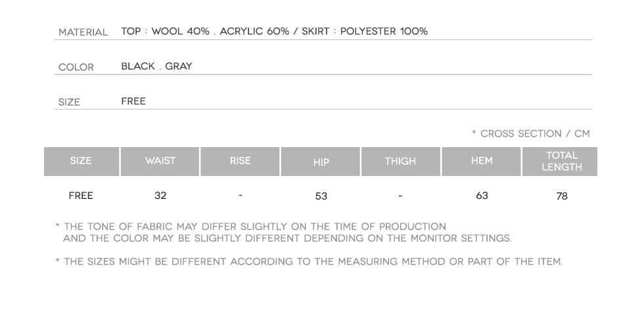
Task: Click the SIZE column header
Action: pos(81,161)
